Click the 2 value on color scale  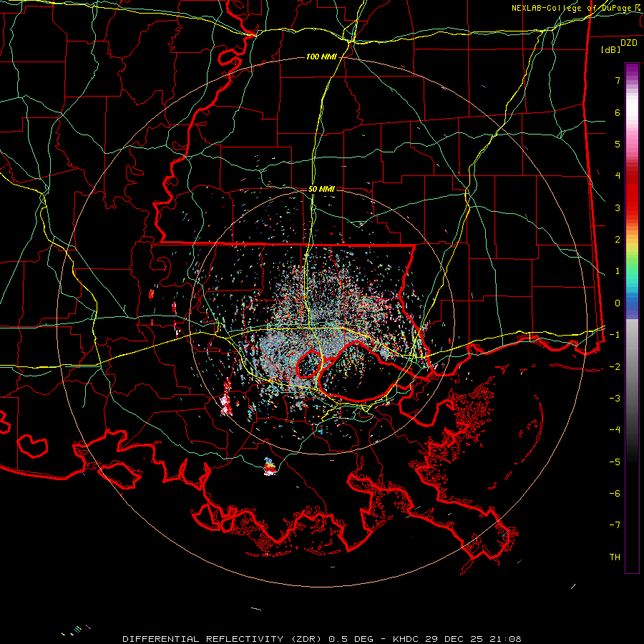click(x=618, y=240)
